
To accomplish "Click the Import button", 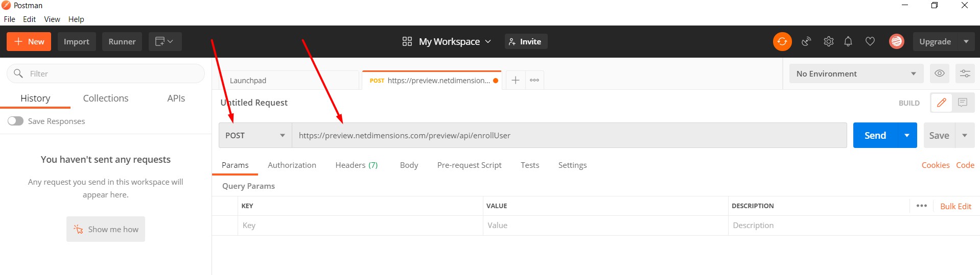I will point(77,41).
